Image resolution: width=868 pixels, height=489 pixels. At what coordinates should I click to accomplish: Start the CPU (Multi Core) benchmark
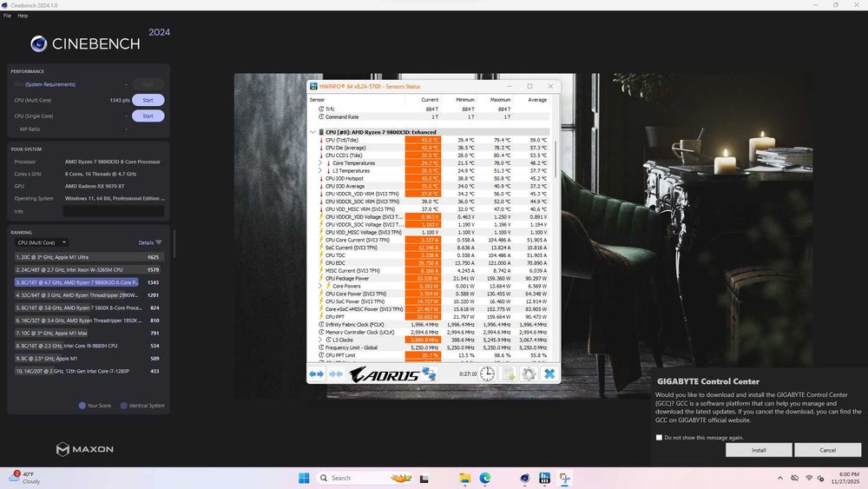(148, 100)
